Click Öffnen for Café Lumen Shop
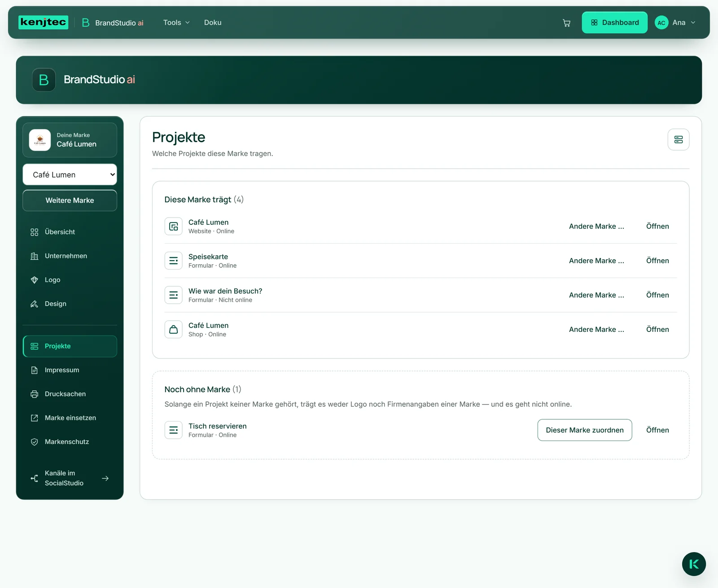 (x=657, y=330)
